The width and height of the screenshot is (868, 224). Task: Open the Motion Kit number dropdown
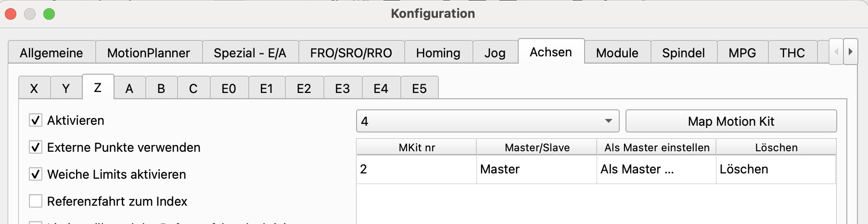(x=487, y=121)
